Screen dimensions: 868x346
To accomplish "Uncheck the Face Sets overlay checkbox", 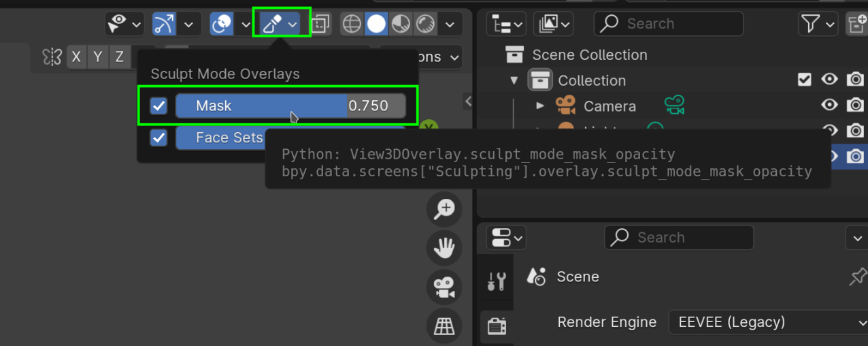I will click(x=158, y=138).
